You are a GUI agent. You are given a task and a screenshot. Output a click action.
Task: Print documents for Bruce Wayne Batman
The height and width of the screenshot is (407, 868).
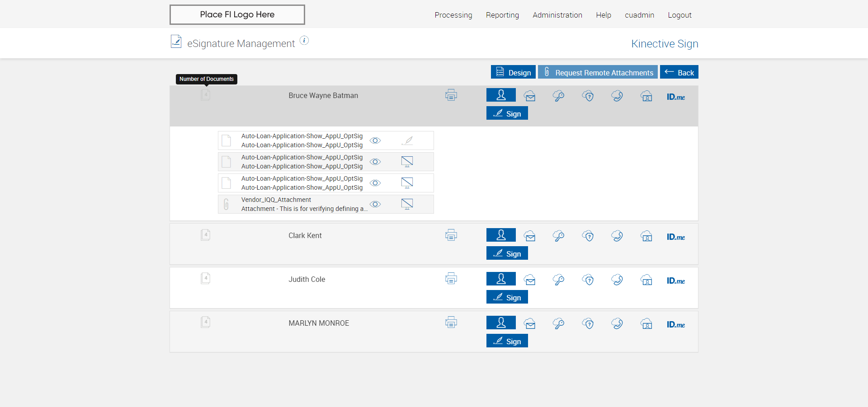pyautogui.click(x=451, y=95)
